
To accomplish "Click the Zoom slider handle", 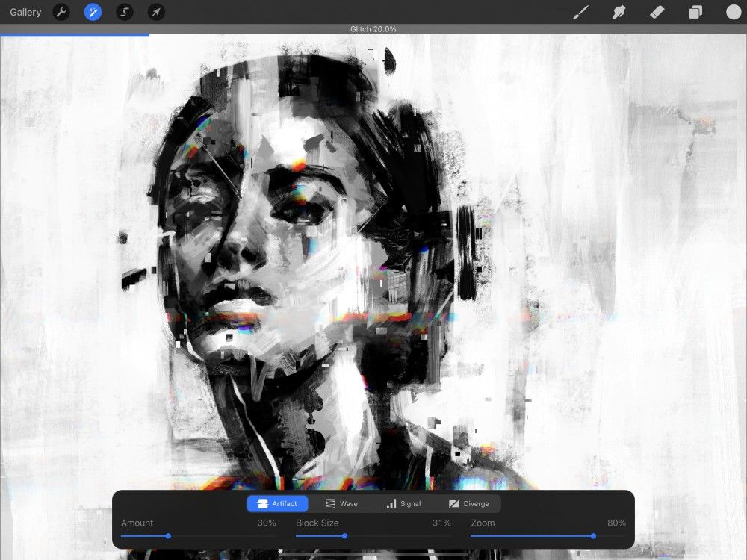I will (x=594, y=535).
